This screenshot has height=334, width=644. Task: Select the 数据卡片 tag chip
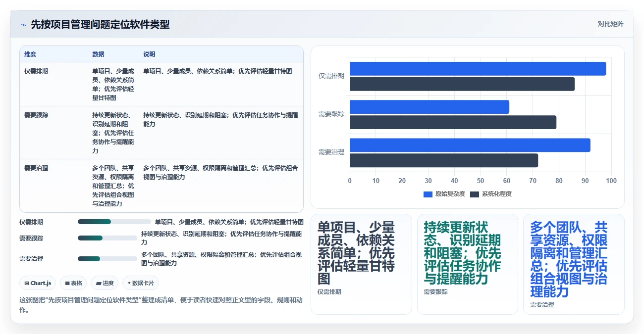pos(141,283)
